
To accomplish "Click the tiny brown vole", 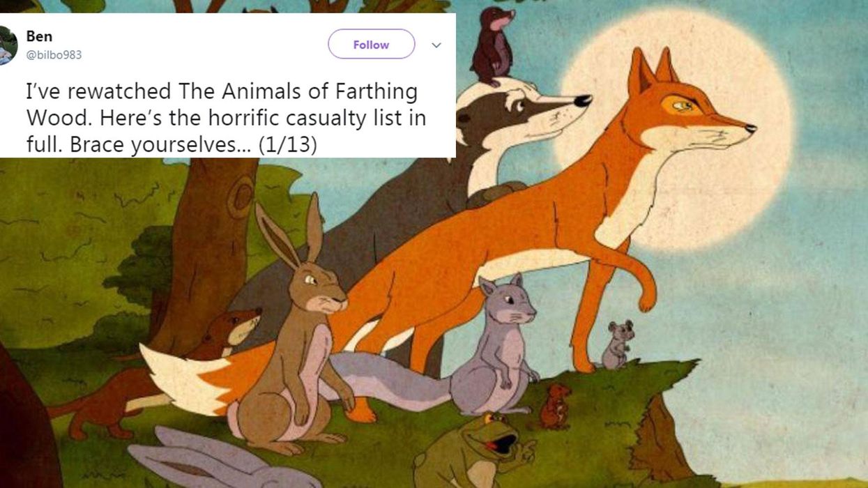I will click(556, 406).
